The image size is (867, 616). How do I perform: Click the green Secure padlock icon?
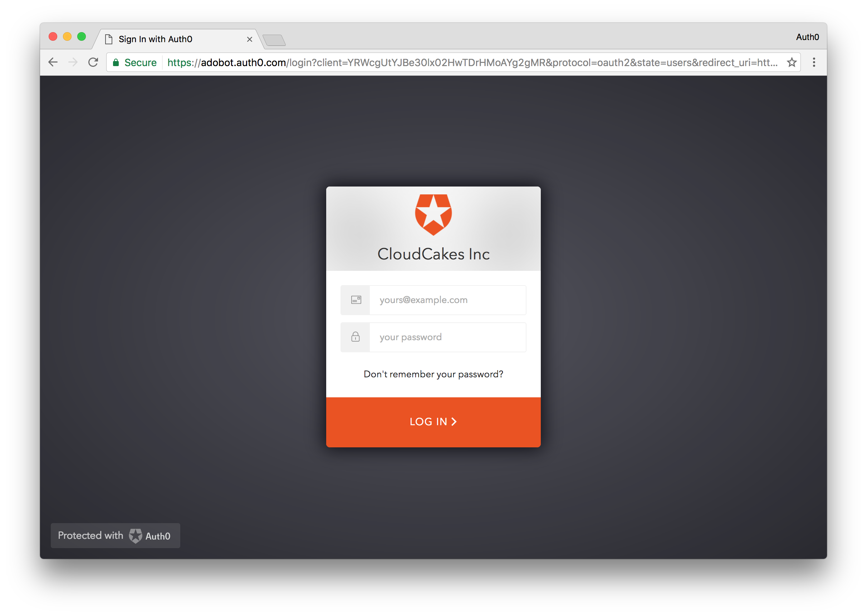click(x=116, y=63)
